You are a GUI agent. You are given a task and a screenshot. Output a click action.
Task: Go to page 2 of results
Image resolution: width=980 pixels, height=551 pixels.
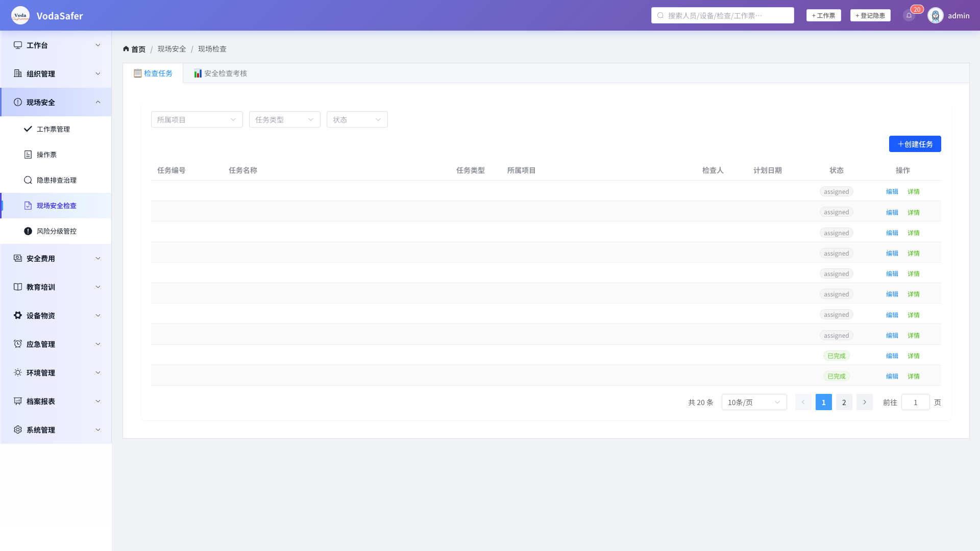coord(844,402)
